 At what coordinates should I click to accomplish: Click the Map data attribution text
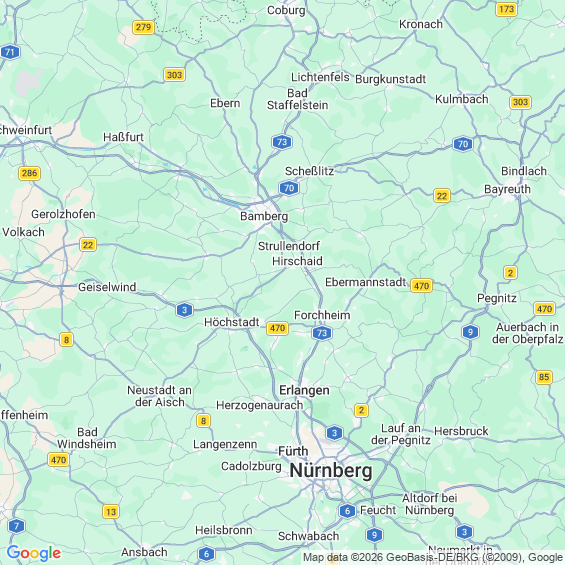(x=433, y=557)
